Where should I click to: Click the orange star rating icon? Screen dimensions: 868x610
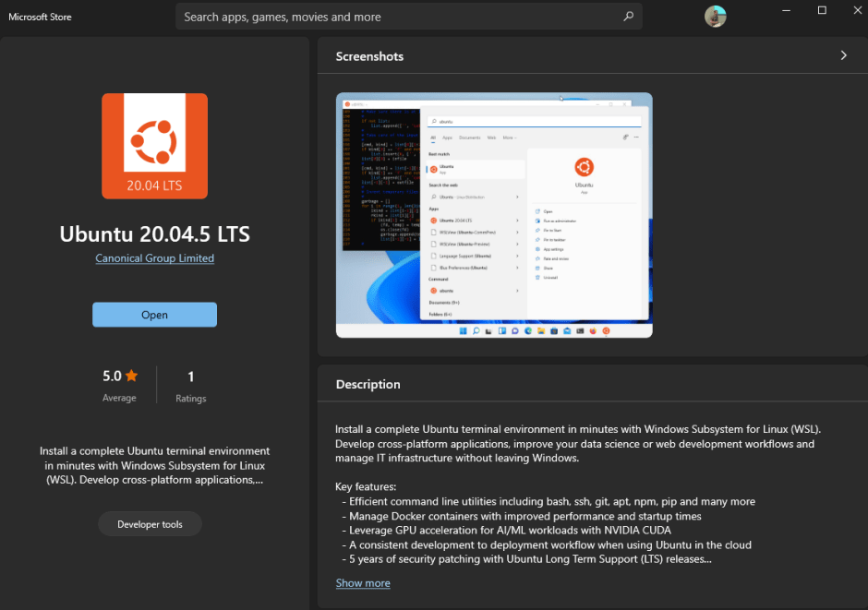coord(132,376)
